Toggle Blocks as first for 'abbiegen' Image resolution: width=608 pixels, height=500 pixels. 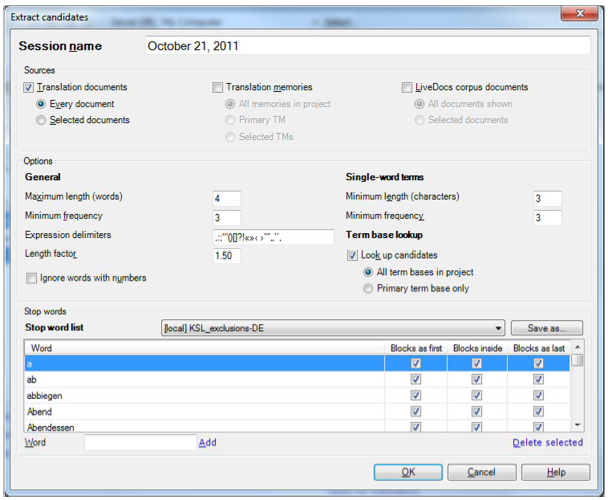[416, 395]
